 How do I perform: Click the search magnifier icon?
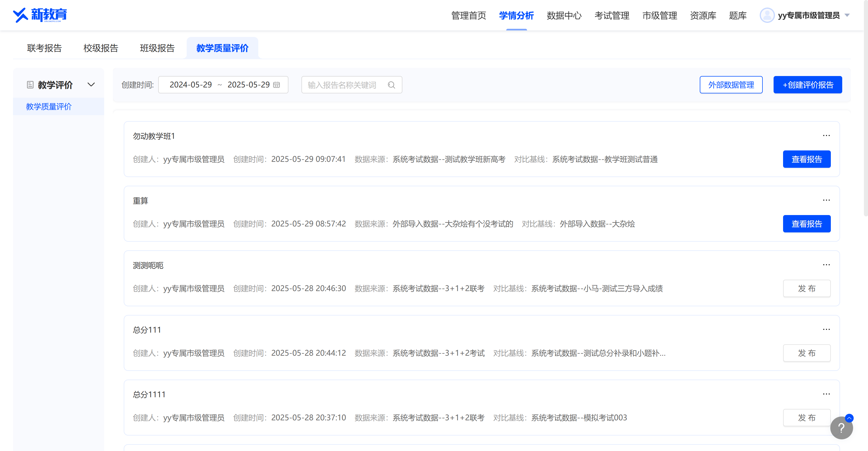click(391, 85)
